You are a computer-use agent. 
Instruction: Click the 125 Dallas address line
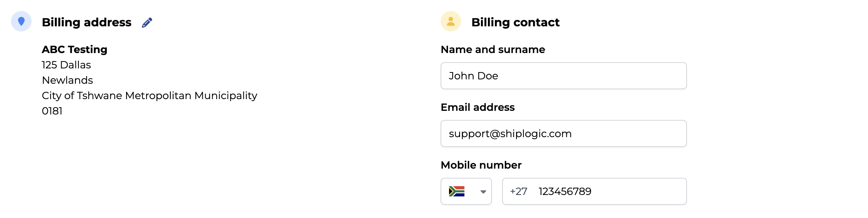pos(66,65)
